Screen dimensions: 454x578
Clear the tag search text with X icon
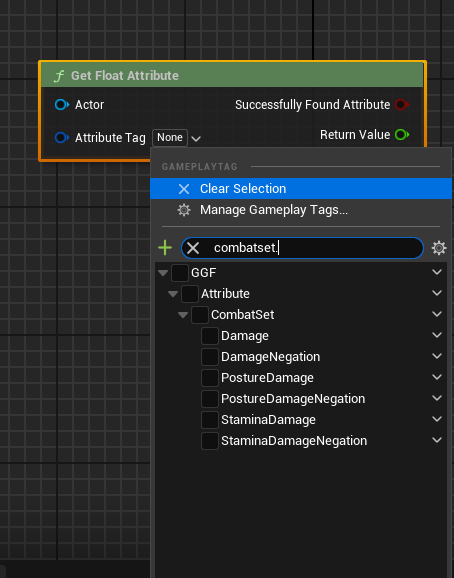(193, 248)
